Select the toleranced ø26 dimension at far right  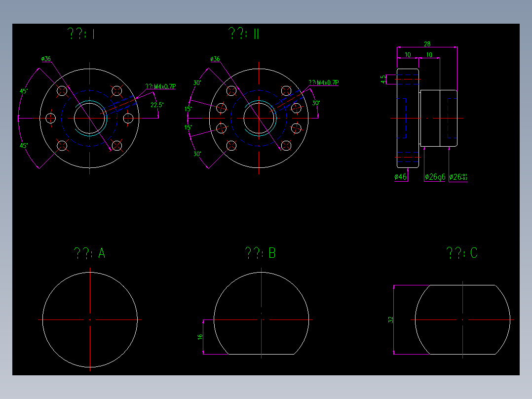coord(458,177)
